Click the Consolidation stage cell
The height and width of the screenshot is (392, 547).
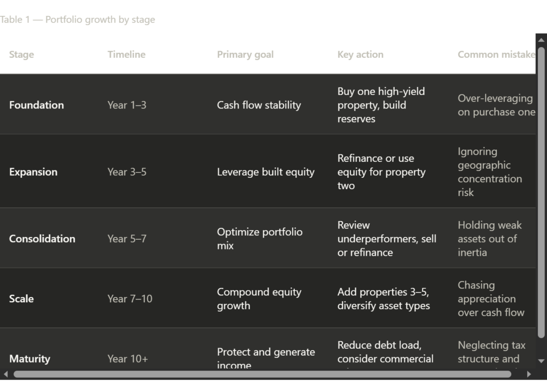[42, 239]
